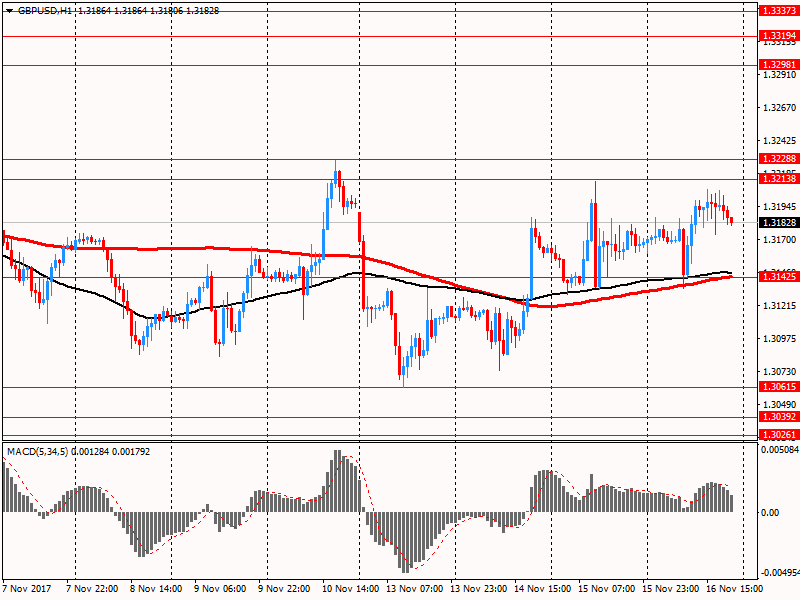Select the 1.31425 red price level label
The image size is (800, 600).
(779, 277)
